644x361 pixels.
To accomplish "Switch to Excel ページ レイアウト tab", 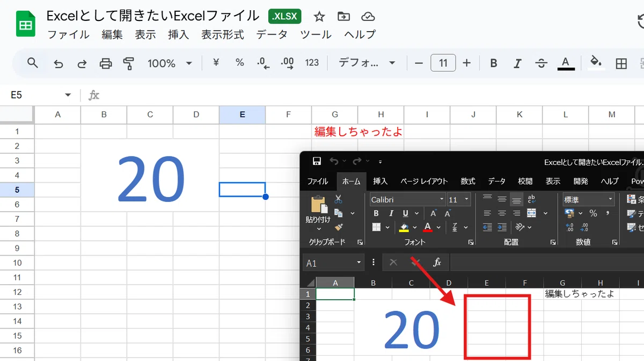I will coord(424,181).
